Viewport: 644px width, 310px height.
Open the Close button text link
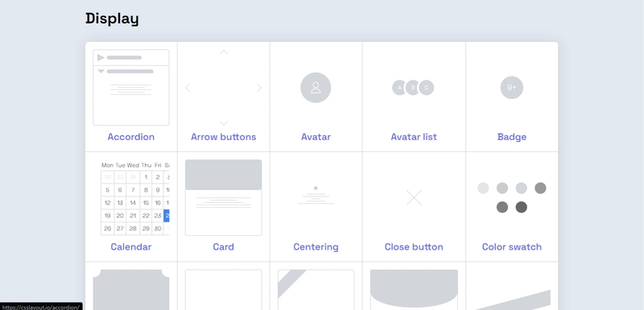(414, 246)
